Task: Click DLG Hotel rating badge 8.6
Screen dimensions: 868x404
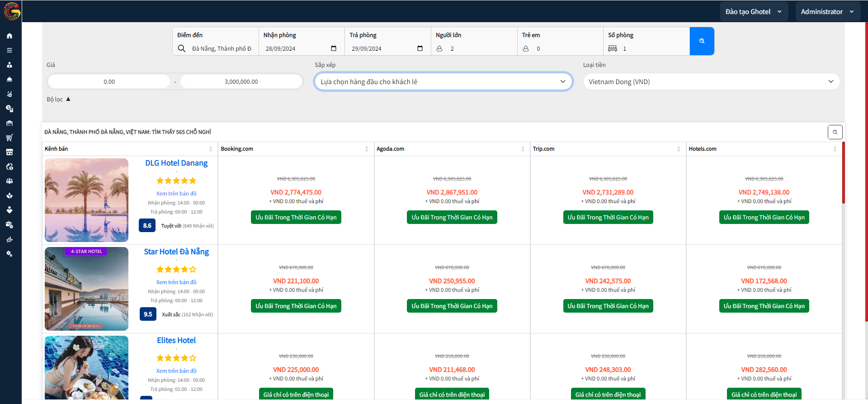Action: (x=147, y=225)
